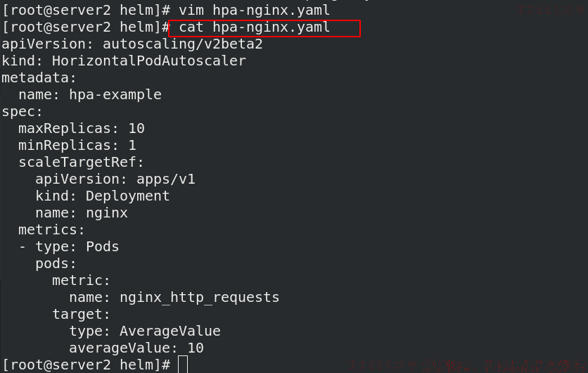
Task: Click the metadata key line
Action: point(39,77)
